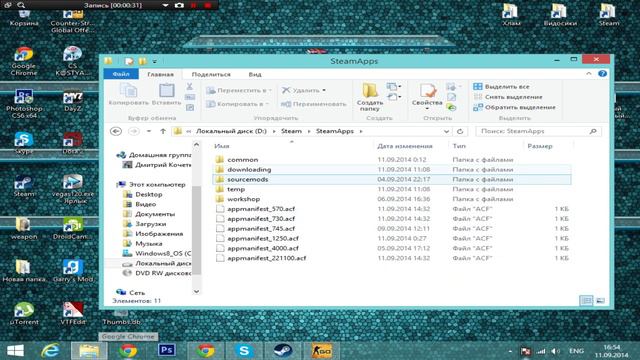Select the Главная ribbon tab
Screen dimensions: 640x360
pyautogui.click(x=160, y=74)
